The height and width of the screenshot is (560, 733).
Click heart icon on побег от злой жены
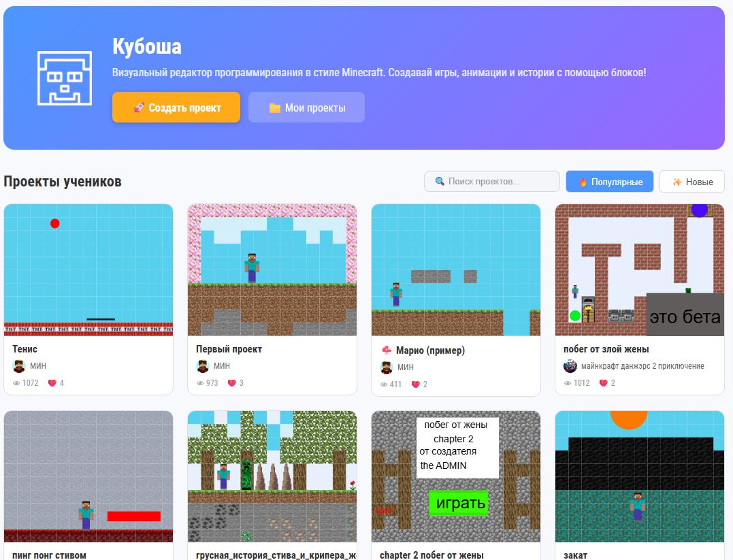[x=603, y=383]
